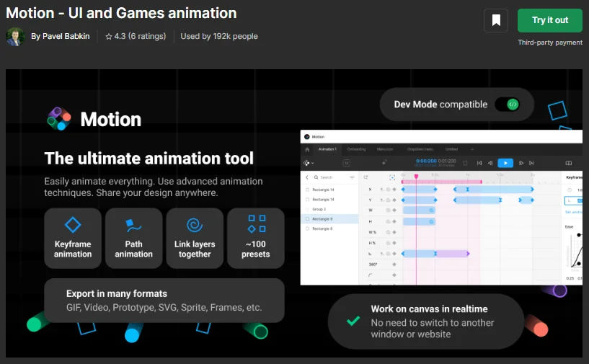Click the green checkmark beside realtime text
This screenshot has height=364, width=589.
click(x=353, y=321)
